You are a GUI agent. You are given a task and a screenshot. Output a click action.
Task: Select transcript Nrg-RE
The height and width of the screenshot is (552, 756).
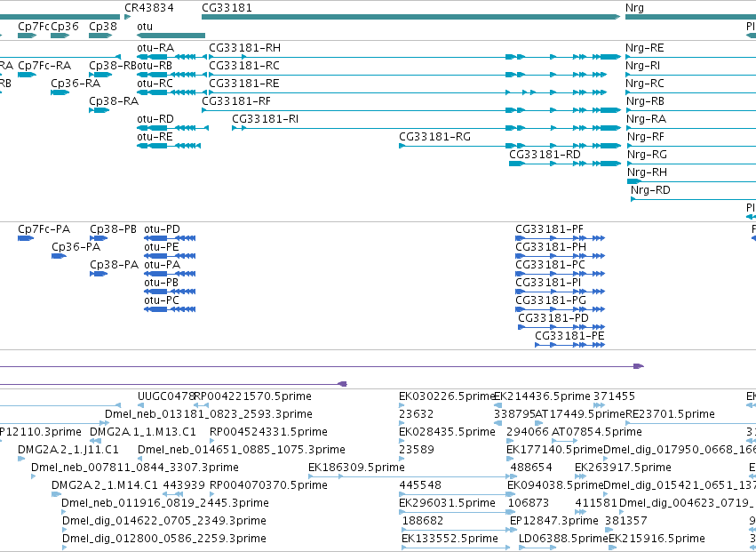pos(645,48)
